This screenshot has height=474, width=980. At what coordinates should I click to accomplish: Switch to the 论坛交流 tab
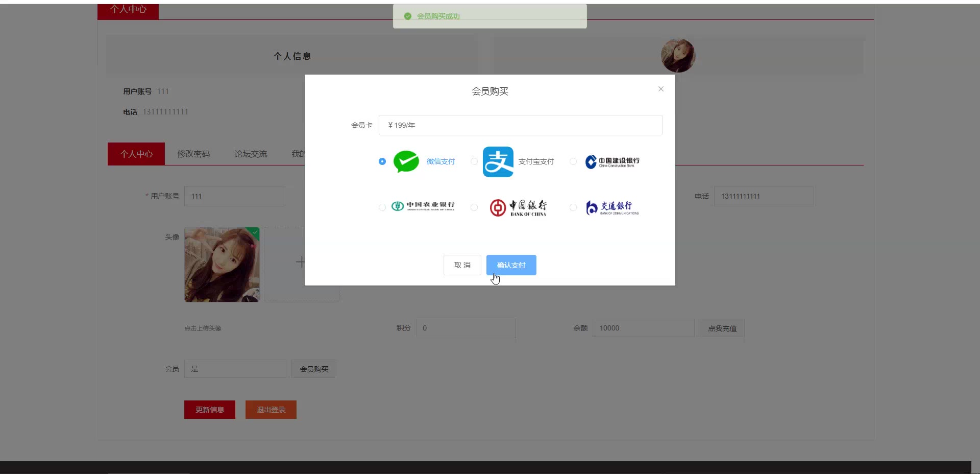pos(251,154)
